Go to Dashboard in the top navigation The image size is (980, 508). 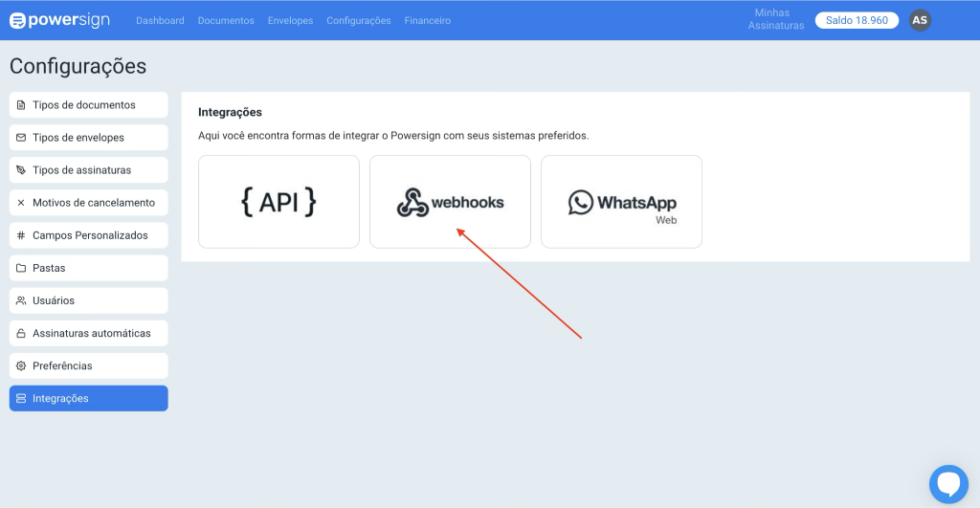[160, 21]
